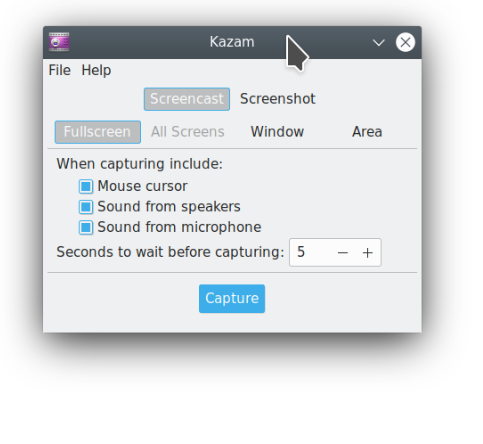The width and height of the screenshot is (483, 444).
Task: Toggle the Mouse cursor checkbox
Action: pyautogui.click(x=86, y=186)
